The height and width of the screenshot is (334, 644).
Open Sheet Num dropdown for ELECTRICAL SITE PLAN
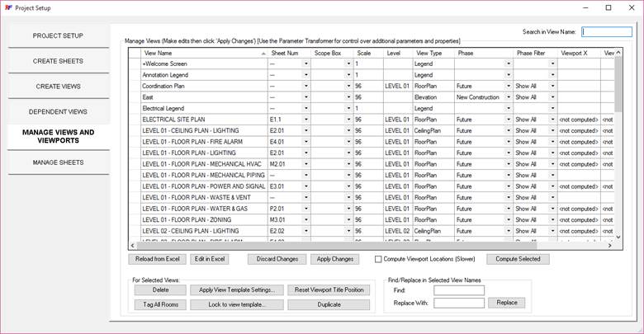(x=305, y=120)
